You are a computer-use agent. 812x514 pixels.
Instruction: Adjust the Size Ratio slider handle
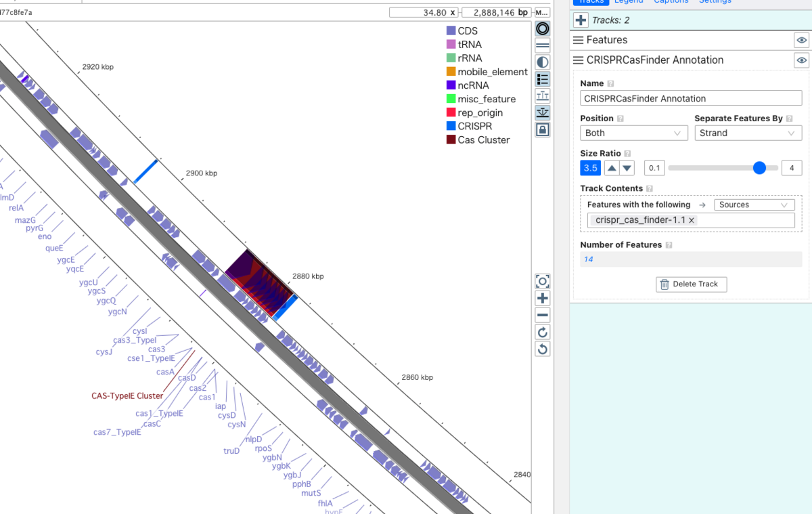(759, 168)
